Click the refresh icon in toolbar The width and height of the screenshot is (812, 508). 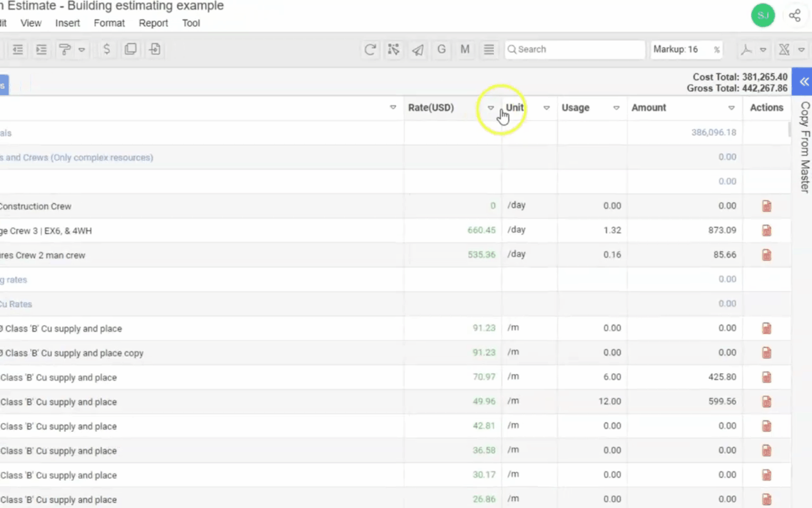point(370,49)
